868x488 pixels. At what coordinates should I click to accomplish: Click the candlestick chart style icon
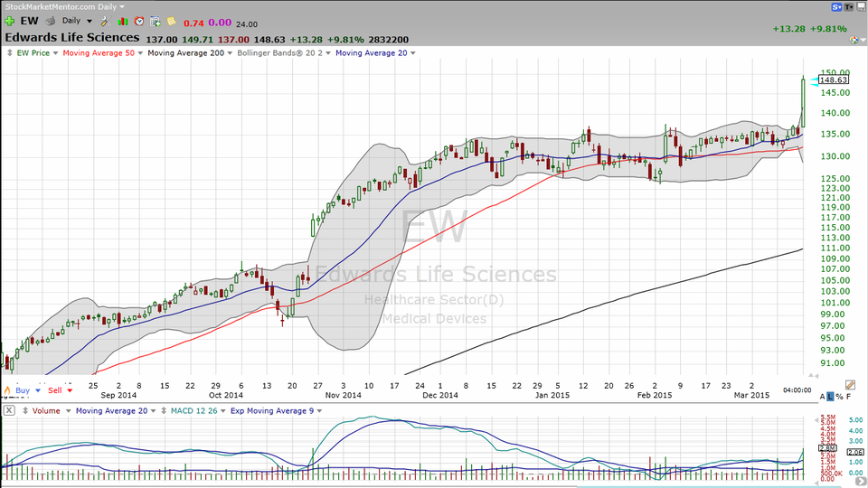click(123, 21)
